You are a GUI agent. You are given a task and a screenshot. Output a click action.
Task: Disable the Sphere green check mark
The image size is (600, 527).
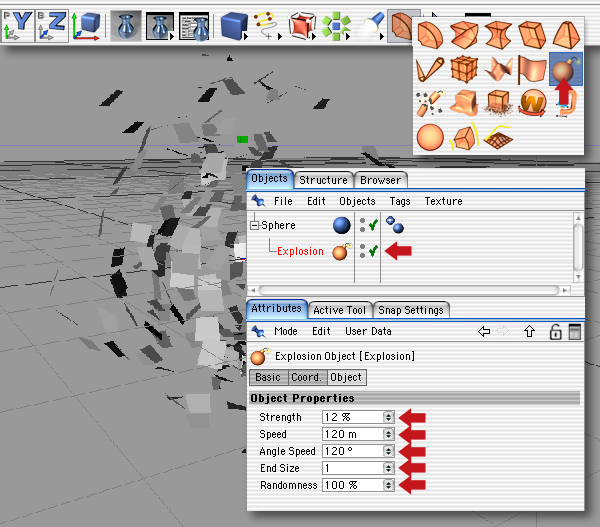point(373,225)
